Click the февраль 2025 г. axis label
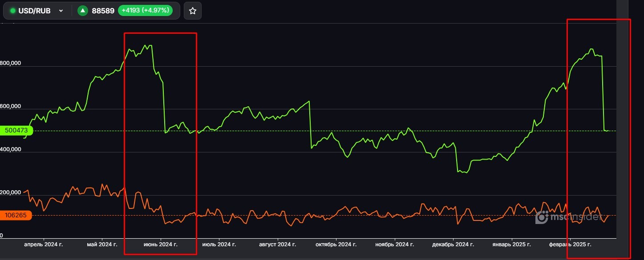Viewport: 644px width, 260px height. (570, 244)
